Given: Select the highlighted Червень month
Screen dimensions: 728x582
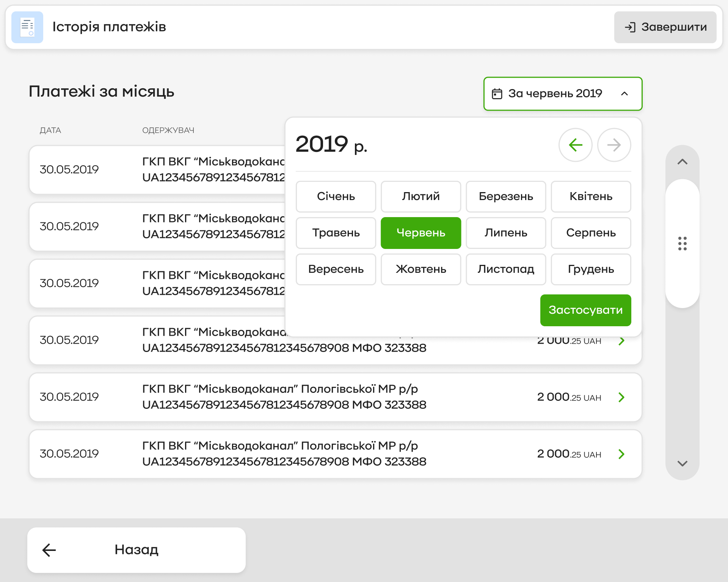Looking at the screenshot, I should [x=421, y=233].
